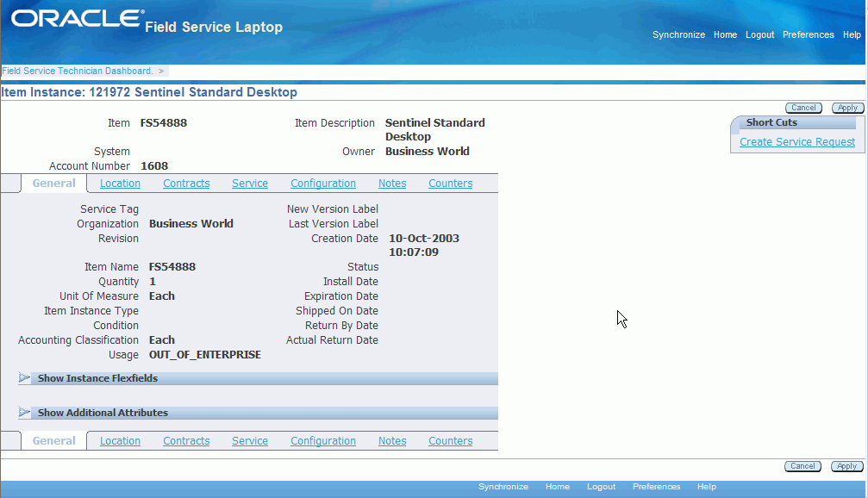Click the top Apply button
868x498 pixels.
click(847, 108)
